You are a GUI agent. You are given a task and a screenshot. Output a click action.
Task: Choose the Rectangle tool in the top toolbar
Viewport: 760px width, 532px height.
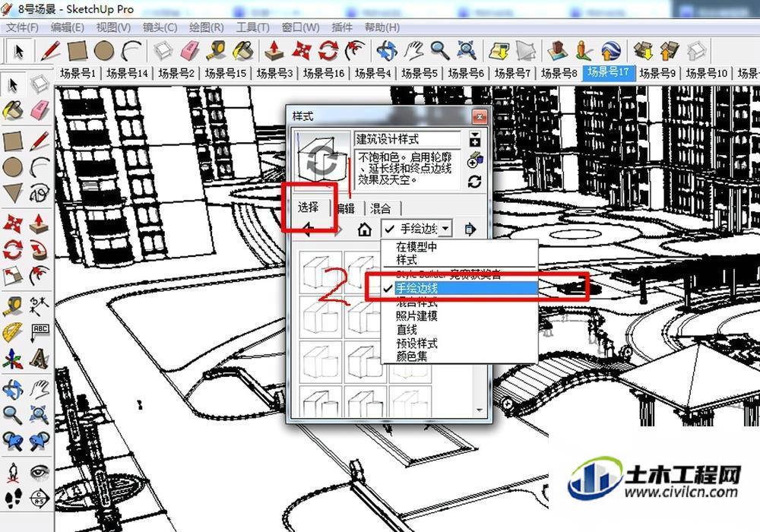[77, 50]
